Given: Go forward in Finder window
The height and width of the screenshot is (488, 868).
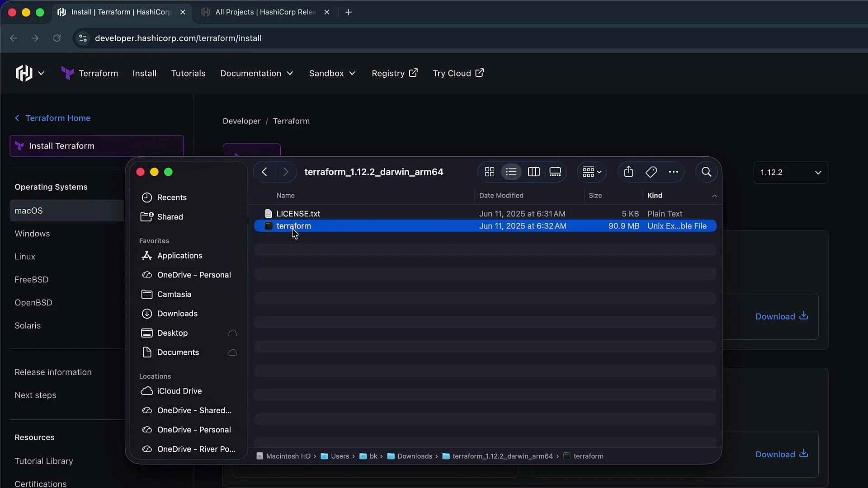Looking at the screenshot, I should pyautogui.click(x=286, y=172).
